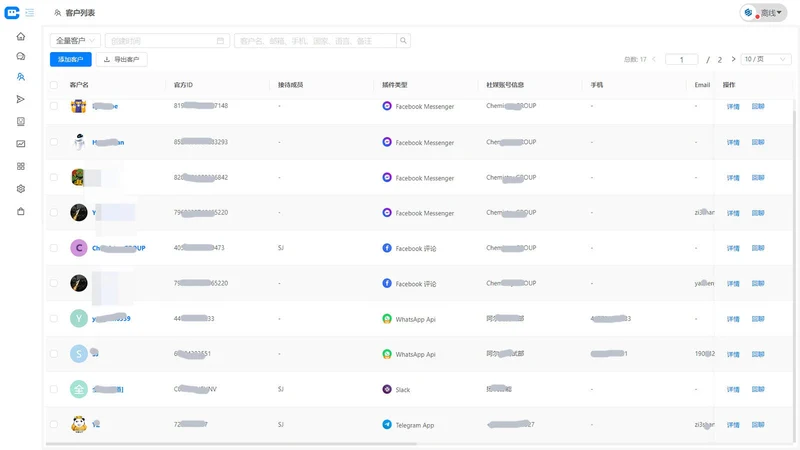Screen dimensions: 800x450
Task: Click the 官方ID column header
Action: pyautogui.click(x=183, y=85)
